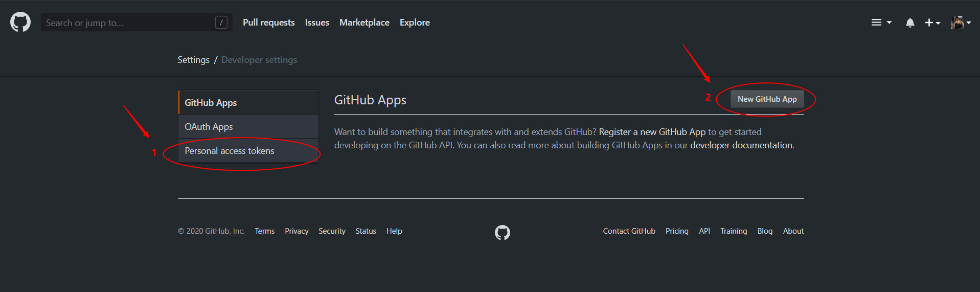980x292 pixels.
Task: Open Issues in top navigation
Action: [317, 23]
